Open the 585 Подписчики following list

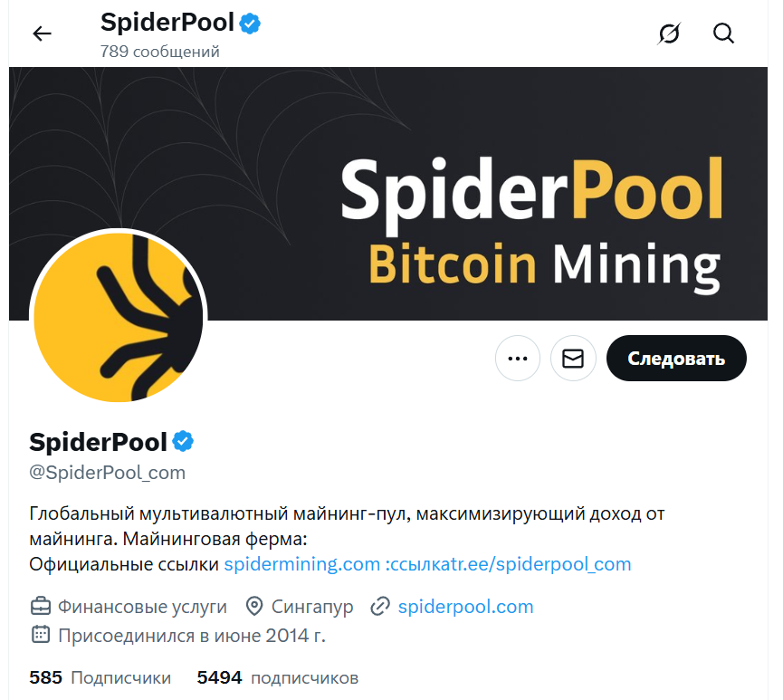[100, 677]
